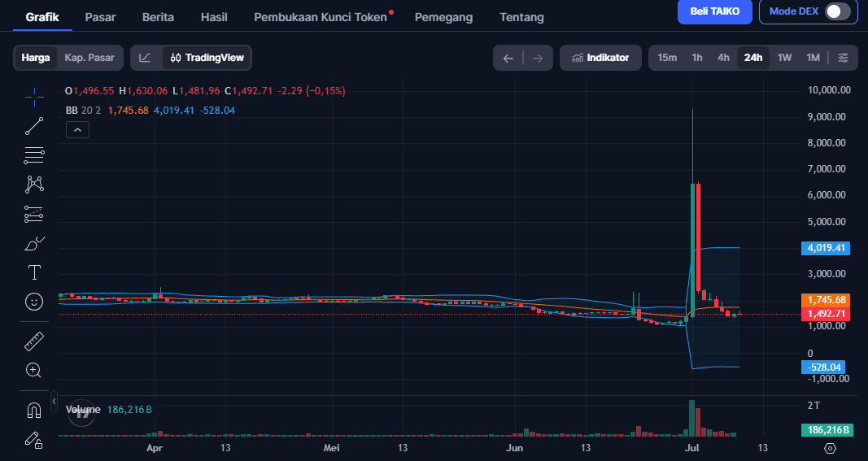Open the Grafik tab
The width and height of the screenshot is (868, 461).
42,17
